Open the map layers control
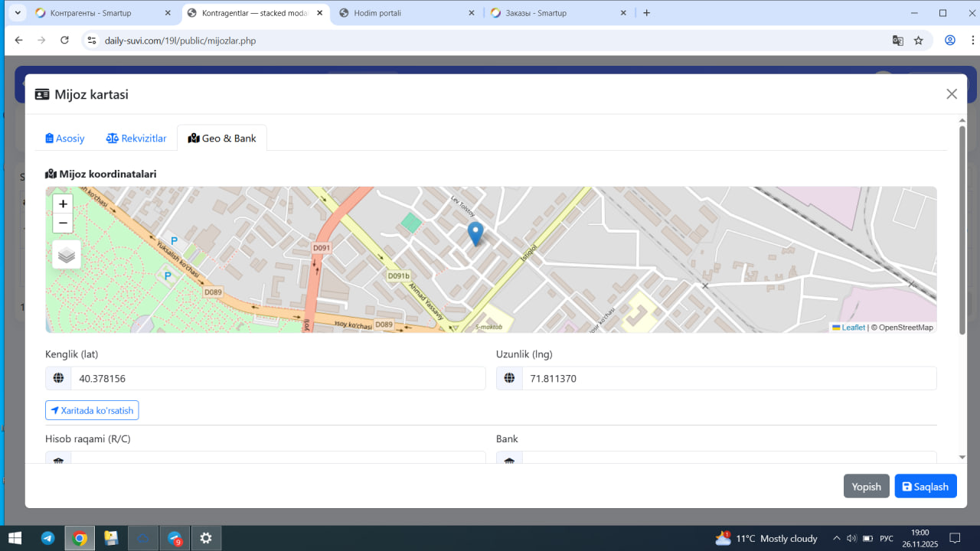The height and width of the screenshot is (551, 980). click(x=67, y=255)
